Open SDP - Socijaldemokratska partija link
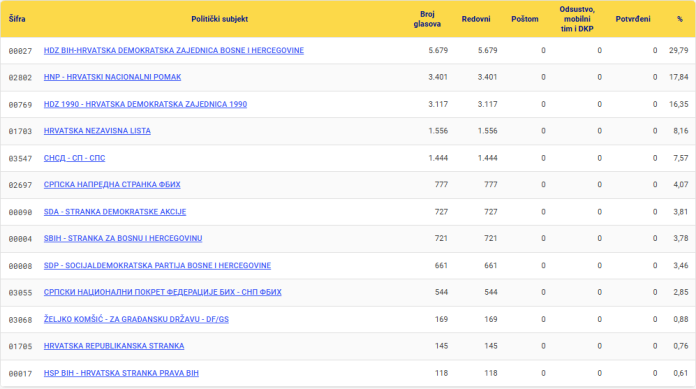 pyautogui.click(x=157, y=266)
